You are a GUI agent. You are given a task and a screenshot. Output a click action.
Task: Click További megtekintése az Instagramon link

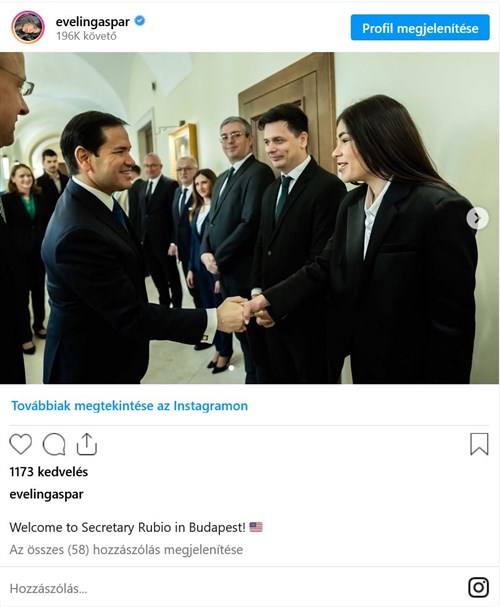point(129,405)
